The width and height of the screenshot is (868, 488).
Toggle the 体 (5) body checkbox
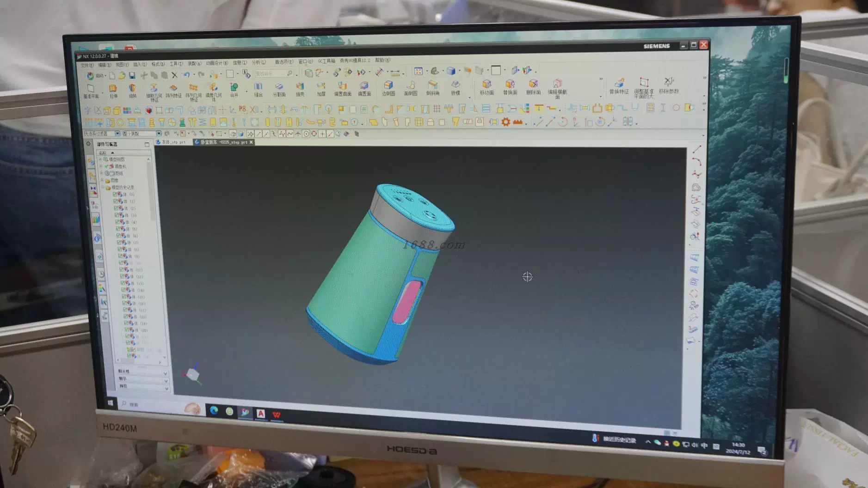pos(118,229)
